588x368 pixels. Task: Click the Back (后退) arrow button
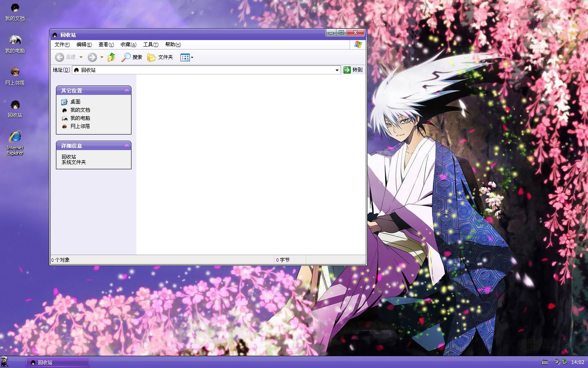click(60, 57)
